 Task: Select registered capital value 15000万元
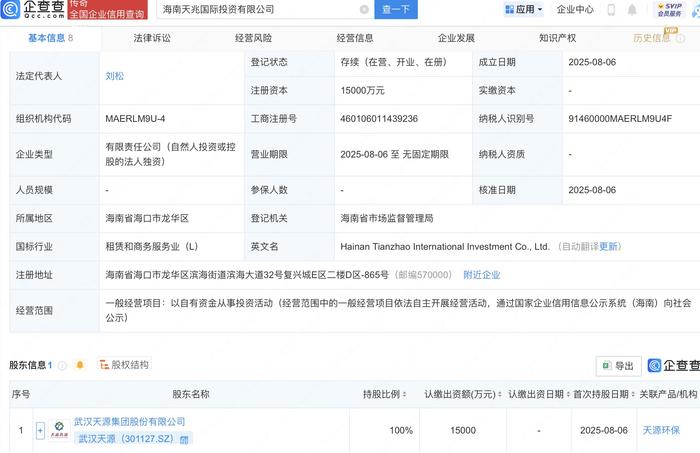click(362, 91)
